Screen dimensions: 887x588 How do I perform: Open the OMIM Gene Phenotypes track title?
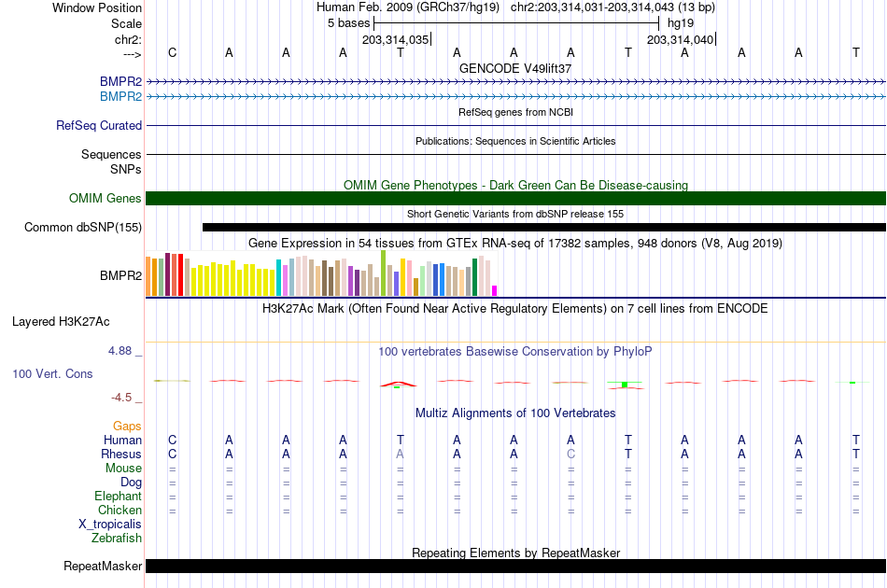pos(515,186)
